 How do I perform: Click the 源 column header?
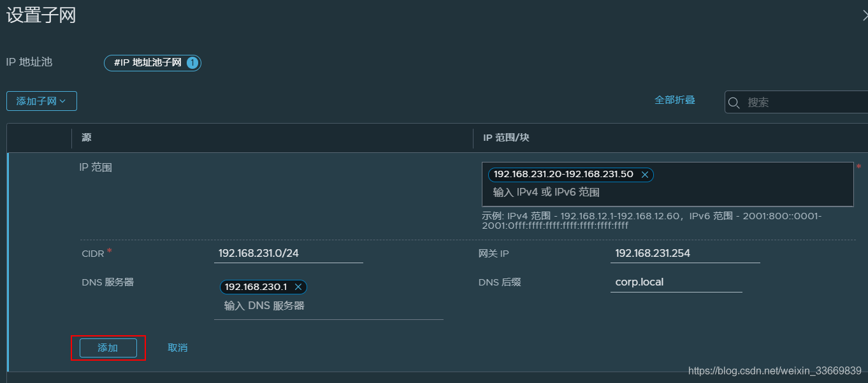click(87, 138)
